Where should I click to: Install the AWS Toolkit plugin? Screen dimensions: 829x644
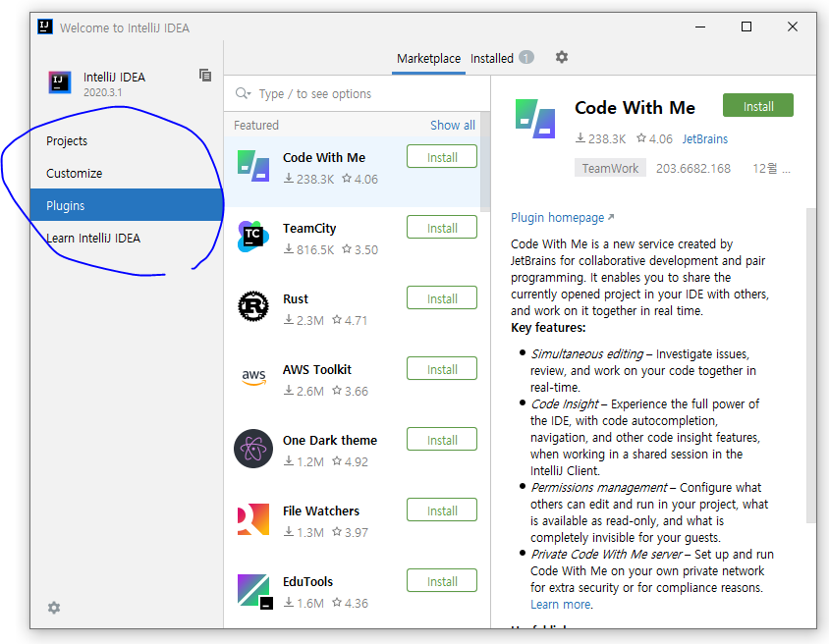click(x=442, y=369)
